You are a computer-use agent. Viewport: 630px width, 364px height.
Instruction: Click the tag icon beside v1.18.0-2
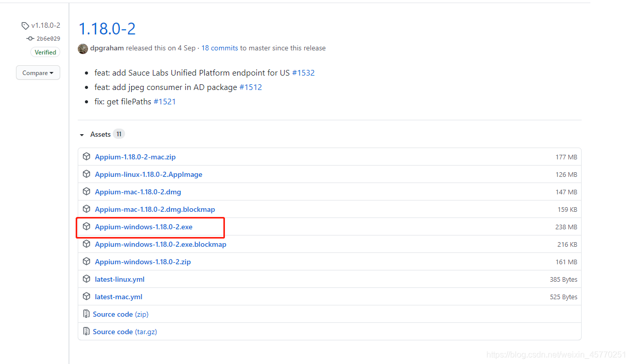[x=25, y=26]
